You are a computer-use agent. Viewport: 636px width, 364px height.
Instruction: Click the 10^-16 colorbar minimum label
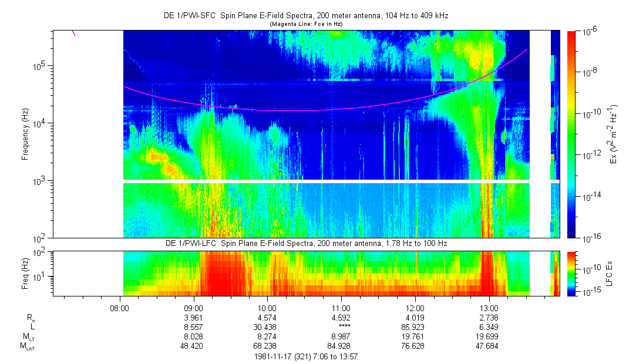[x=591, y=238]
